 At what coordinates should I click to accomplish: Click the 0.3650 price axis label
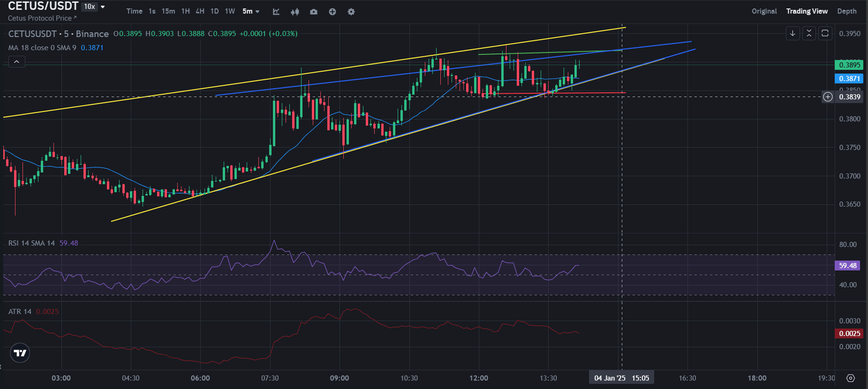click(x=850, y=204)
